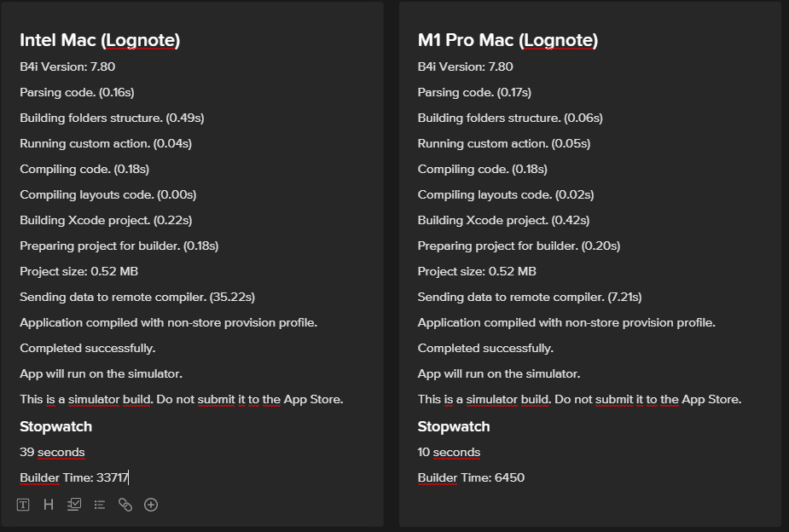Insert a checklist with the checkbox icon
This screenshot has height=532, width=789.
(x=73, y=504)
